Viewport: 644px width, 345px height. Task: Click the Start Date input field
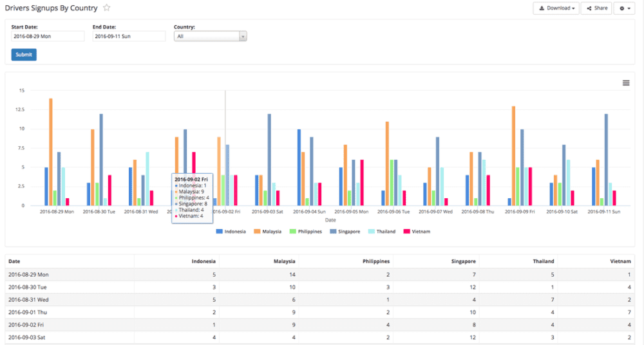[x=48, y=37]
